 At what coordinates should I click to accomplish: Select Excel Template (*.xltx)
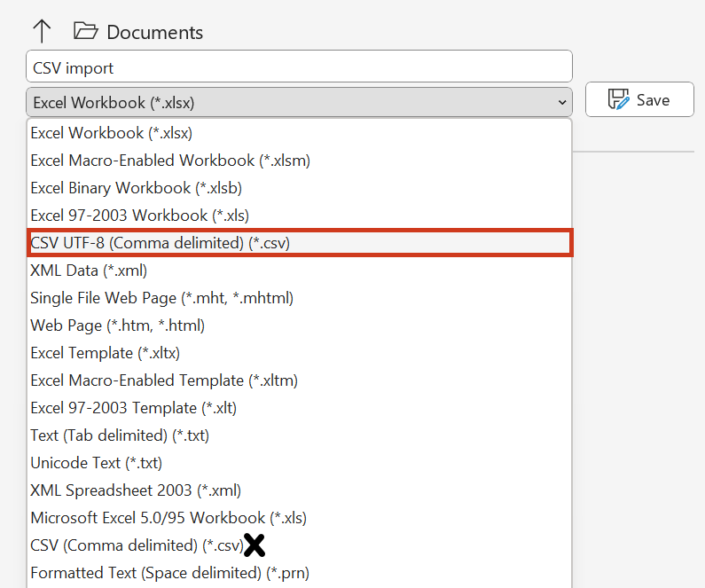pos(299,353)
